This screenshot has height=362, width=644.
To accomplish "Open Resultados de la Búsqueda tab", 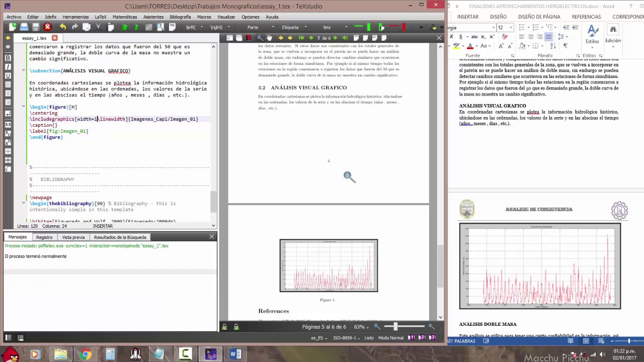I will [120, 237].
